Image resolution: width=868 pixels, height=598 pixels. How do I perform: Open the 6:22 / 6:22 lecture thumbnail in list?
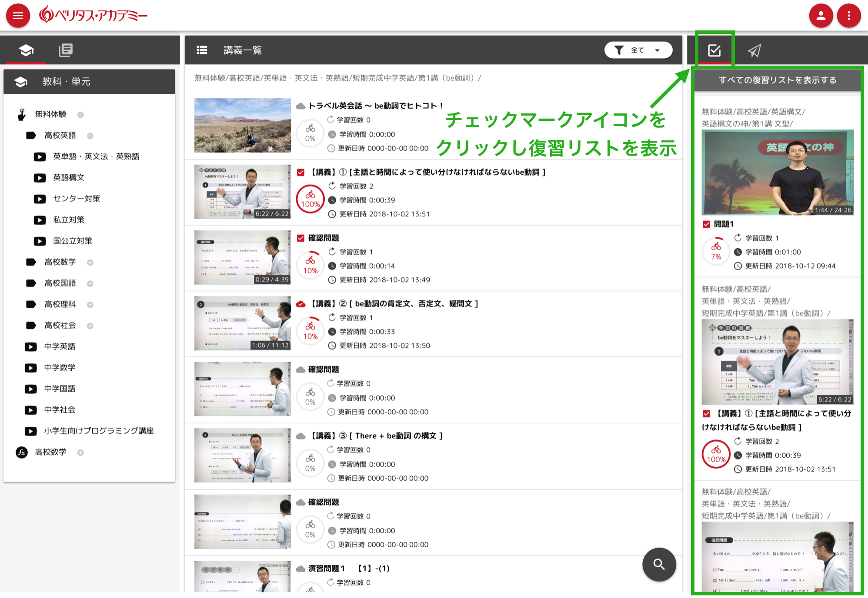[243, 192]
